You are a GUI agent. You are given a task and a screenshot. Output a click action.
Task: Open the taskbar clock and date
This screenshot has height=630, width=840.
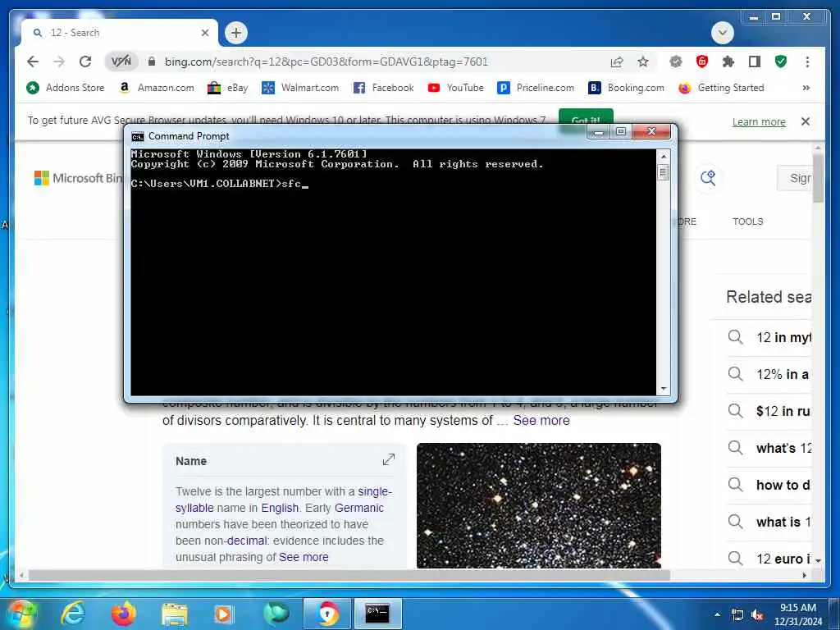798,614
